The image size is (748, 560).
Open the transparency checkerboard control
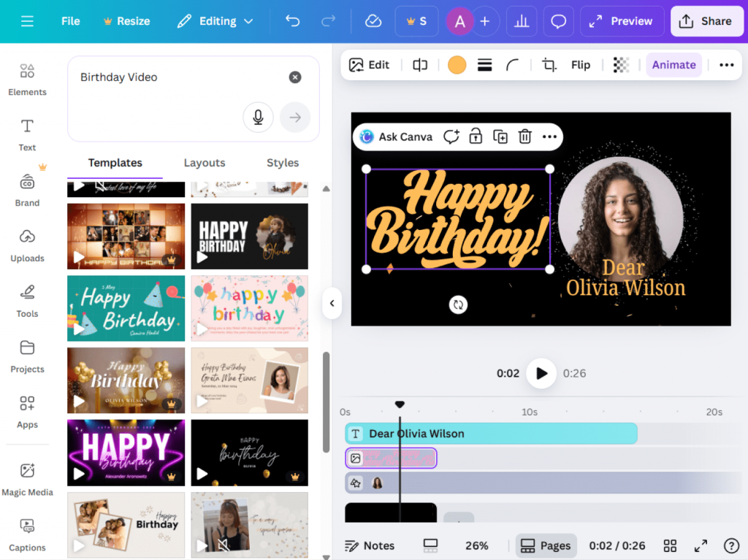click(621, 65)
